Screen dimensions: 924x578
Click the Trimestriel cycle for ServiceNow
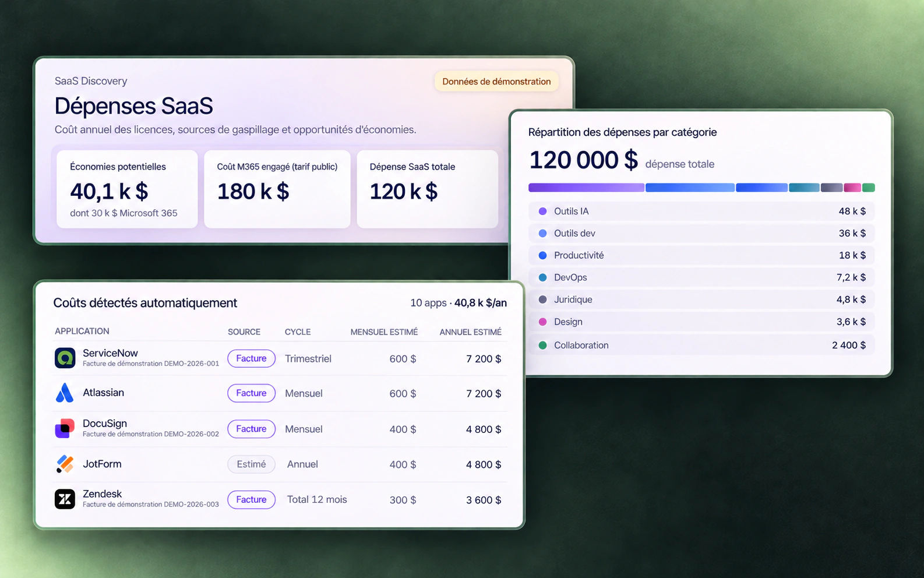tap(308, 359)
